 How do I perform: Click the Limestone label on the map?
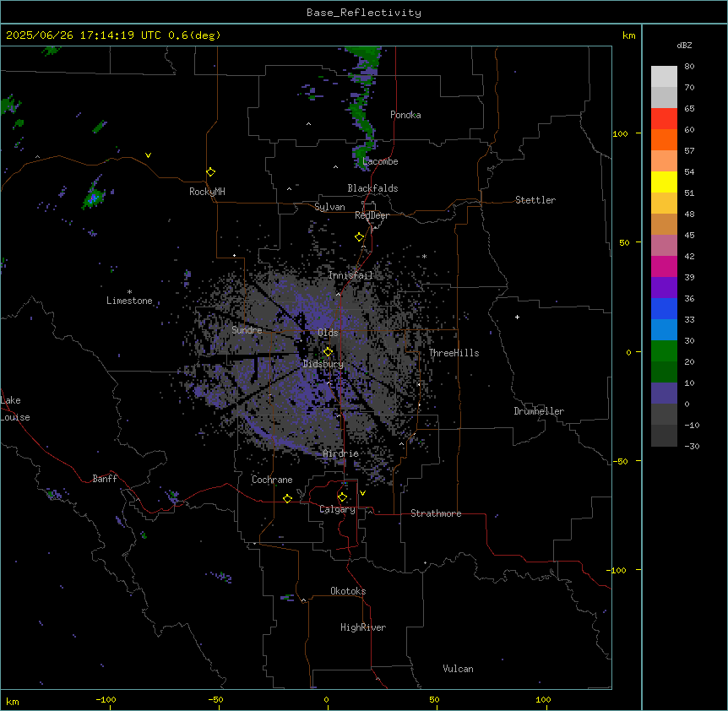(129, 301)
